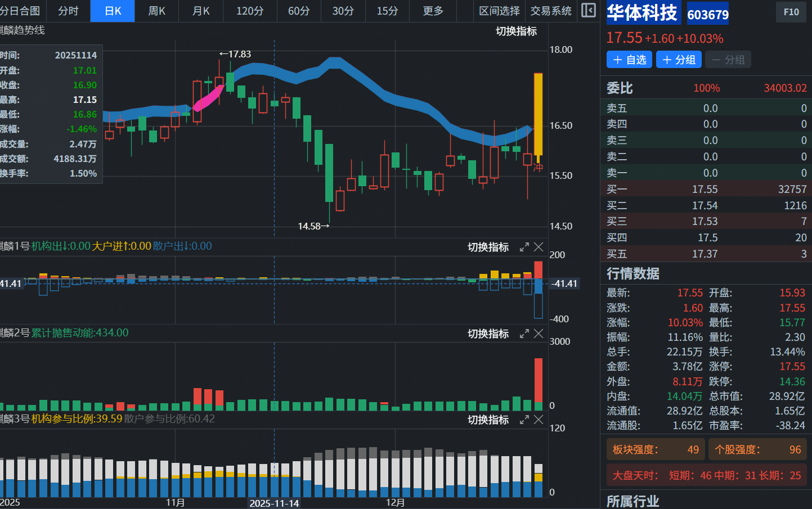
Task: Click the 2025-11-14 date marker on timeline
Action: 274,503
